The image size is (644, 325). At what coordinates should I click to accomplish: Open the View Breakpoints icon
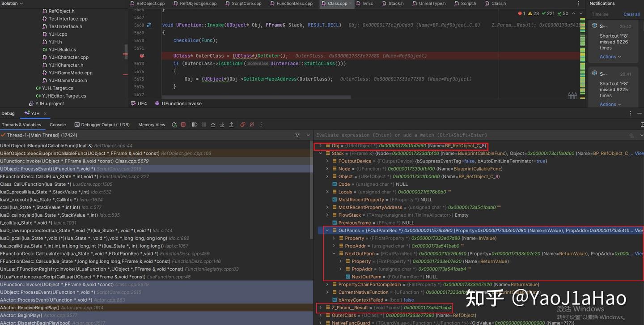[243, 125]
